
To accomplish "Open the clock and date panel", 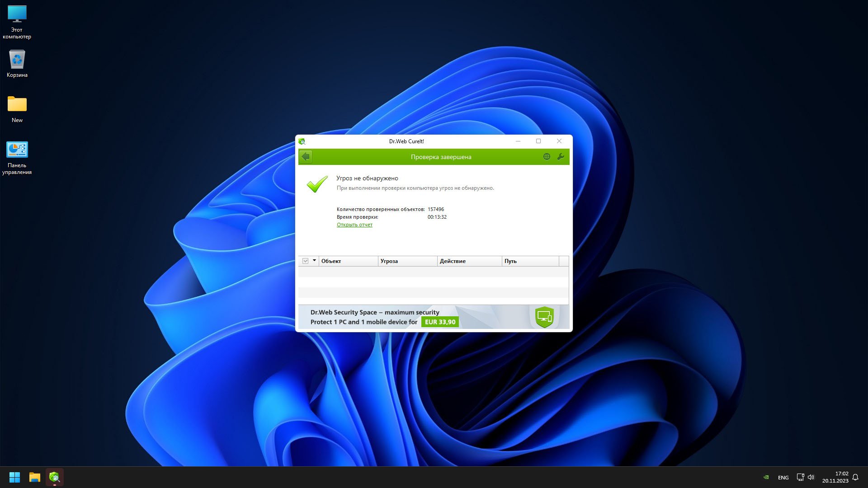I will tap(835, 477).
